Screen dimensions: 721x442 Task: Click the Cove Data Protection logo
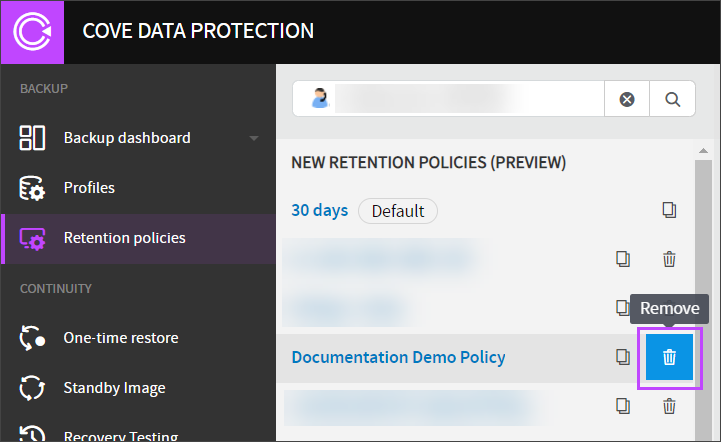[x=32, y=32]
